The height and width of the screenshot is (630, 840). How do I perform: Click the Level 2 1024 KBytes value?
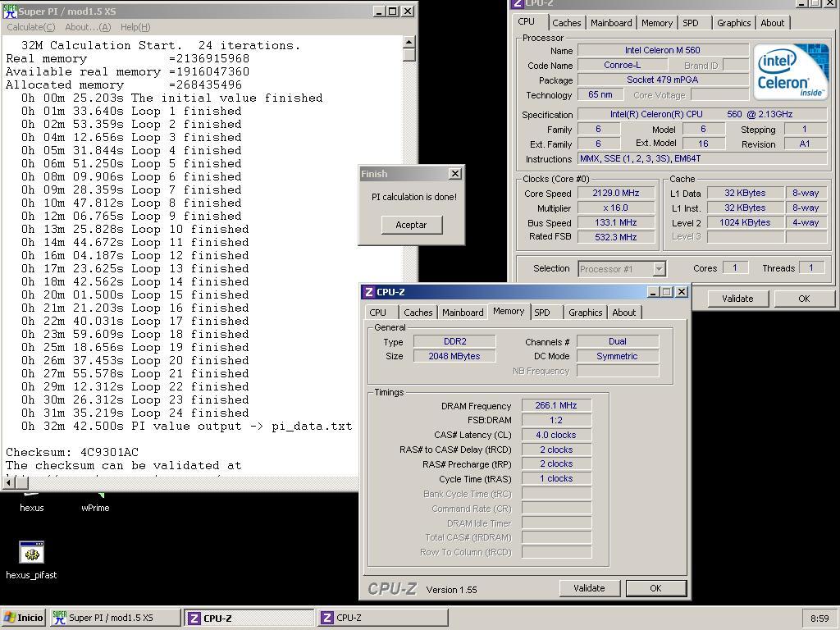point(745,222)
